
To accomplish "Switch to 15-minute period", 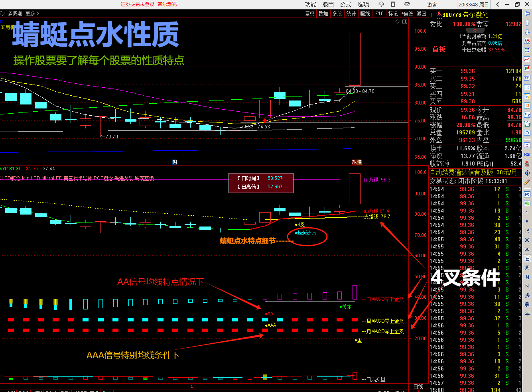I will point(527,231).
